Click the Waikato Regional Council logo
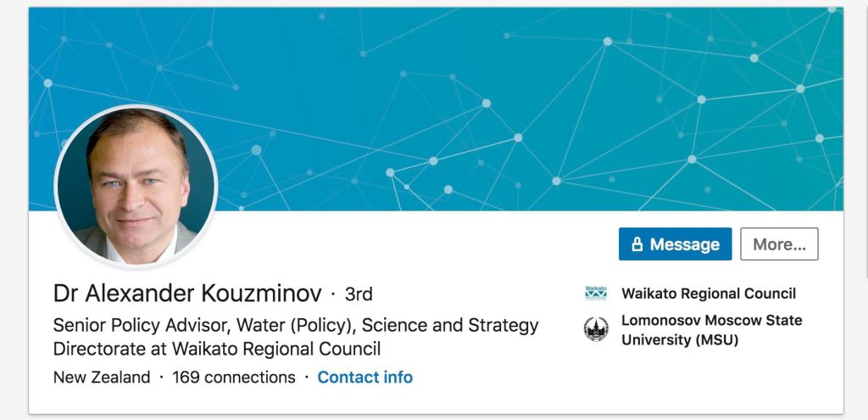The image size is (868, 420). coord(596,294)
